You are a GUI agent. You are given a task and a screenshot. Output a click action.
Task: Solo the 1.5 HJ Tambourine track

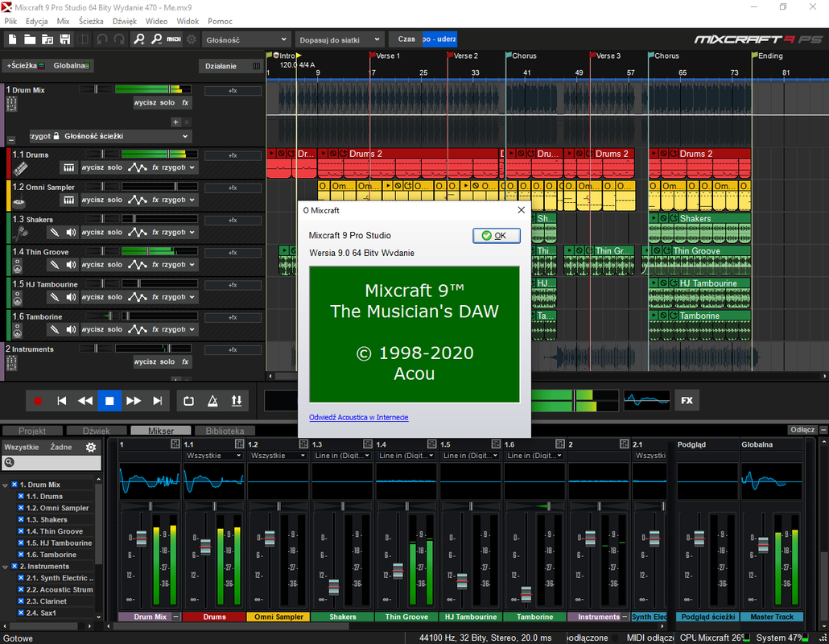(115, 296)
